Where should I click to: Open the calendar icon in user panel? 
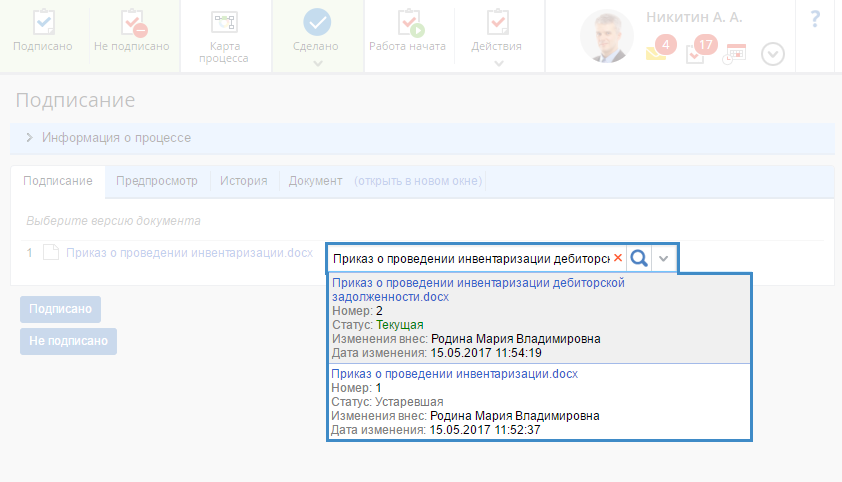(735, 54)
